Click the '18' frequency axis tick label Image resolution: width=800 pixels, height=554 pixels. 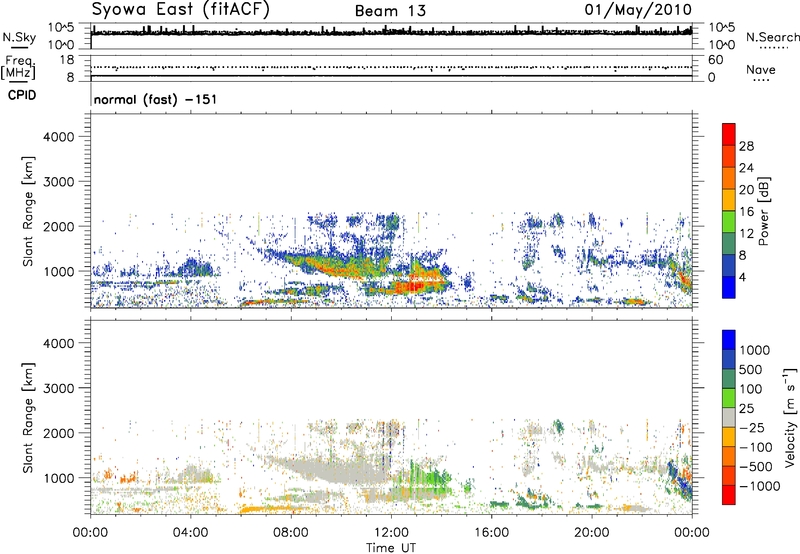coord(67,60)
